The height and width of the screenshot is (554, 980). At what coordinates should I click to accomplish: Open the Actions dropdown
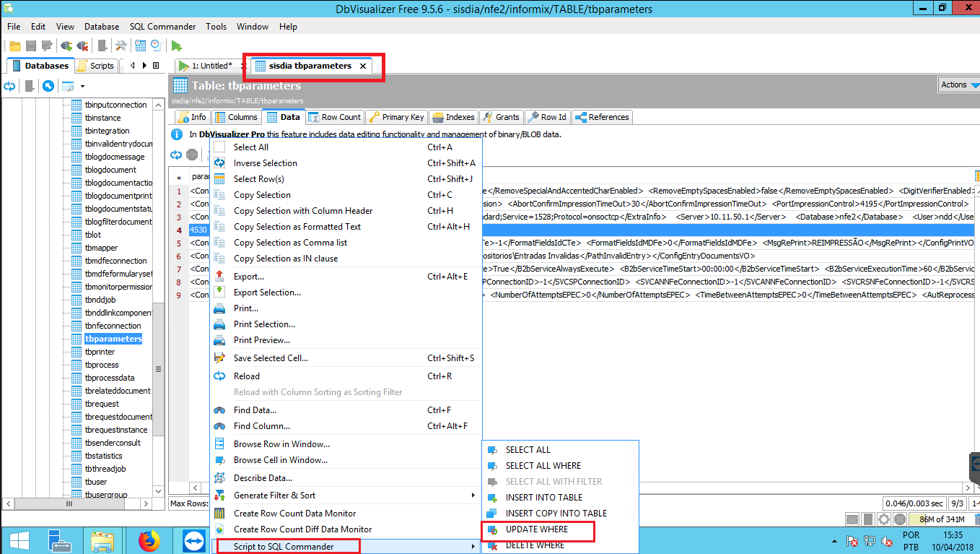958,85
